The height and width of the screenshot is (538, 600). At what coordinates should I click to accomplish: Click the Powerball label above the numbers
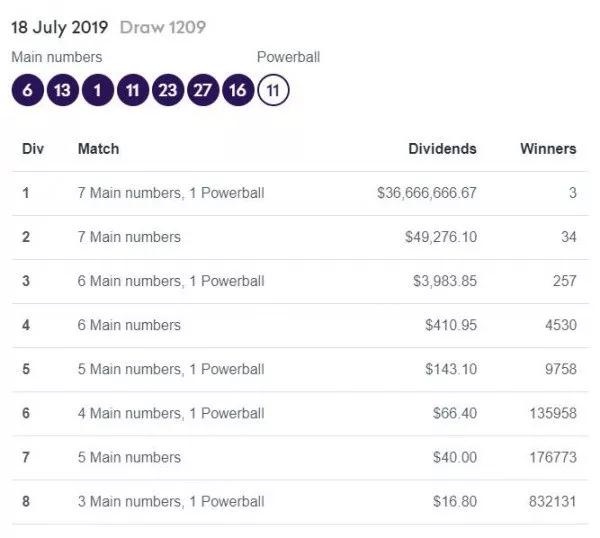point(288,57)
